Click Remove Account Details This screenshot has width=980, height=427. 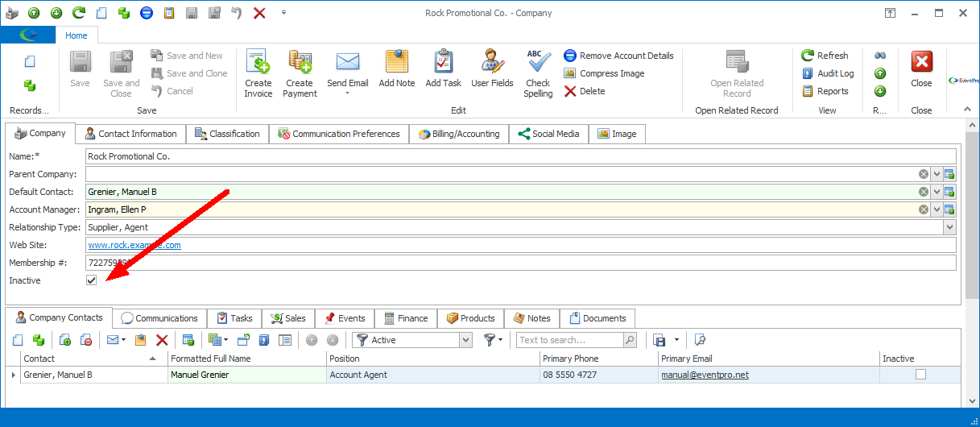(618, 56)
